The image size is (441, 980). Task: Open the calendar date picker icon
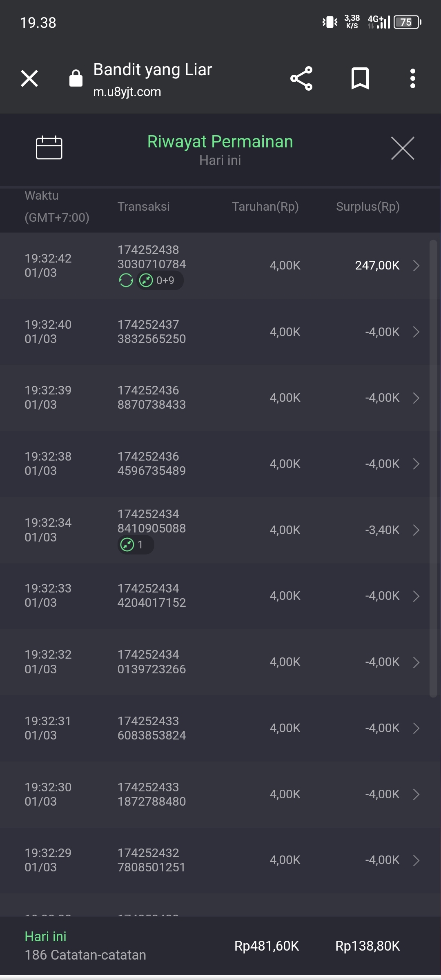49,147
